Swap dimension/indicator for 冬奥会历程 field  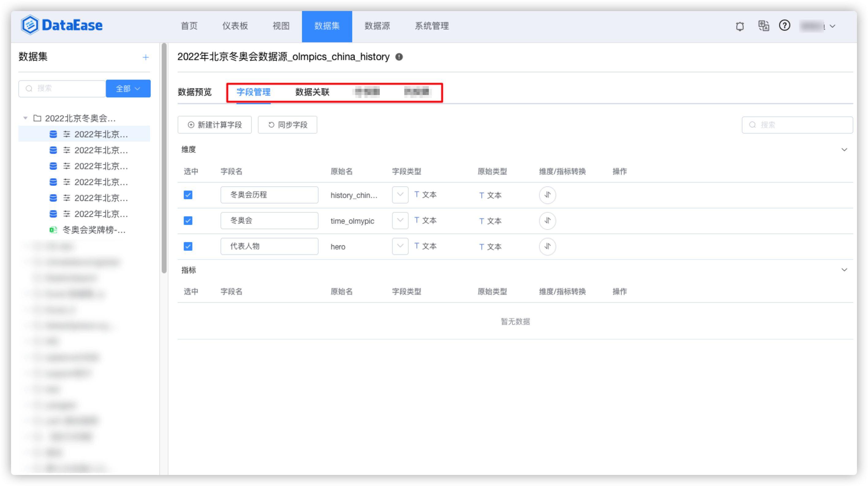547,195
